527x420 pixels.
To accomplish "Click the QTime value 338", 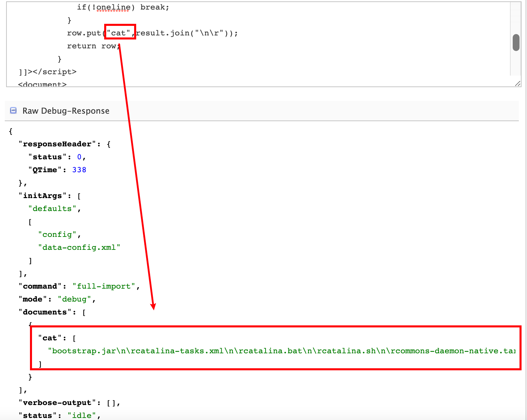I will click(x=79, y=170).
